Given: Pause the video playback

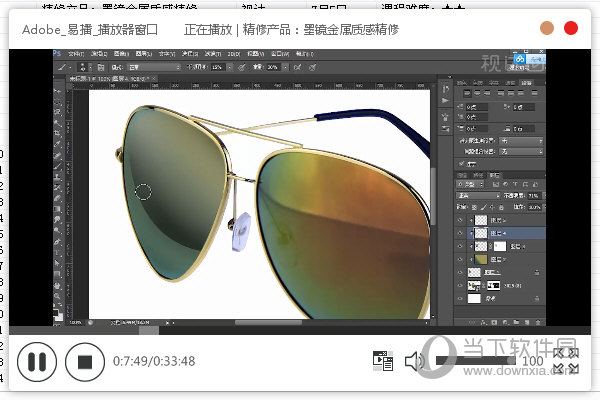Looking at the screenshot, I should (37, 362).
